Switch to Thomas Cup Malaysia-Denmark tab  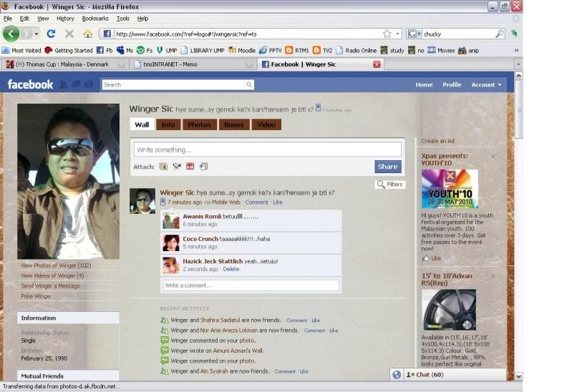[66, 64]
